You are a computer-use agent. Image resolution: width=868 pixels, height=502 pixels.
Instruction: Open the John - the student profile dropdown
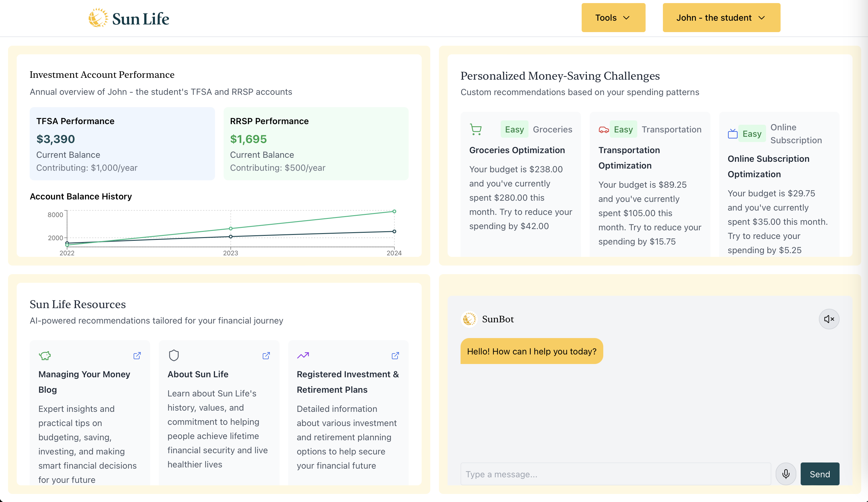click(721, 18)
